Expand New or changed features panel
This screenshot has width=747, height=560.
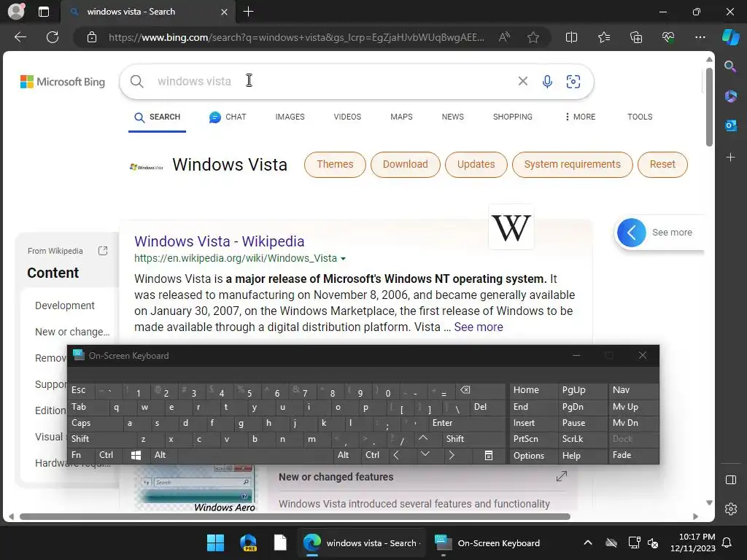pos(562,476)
